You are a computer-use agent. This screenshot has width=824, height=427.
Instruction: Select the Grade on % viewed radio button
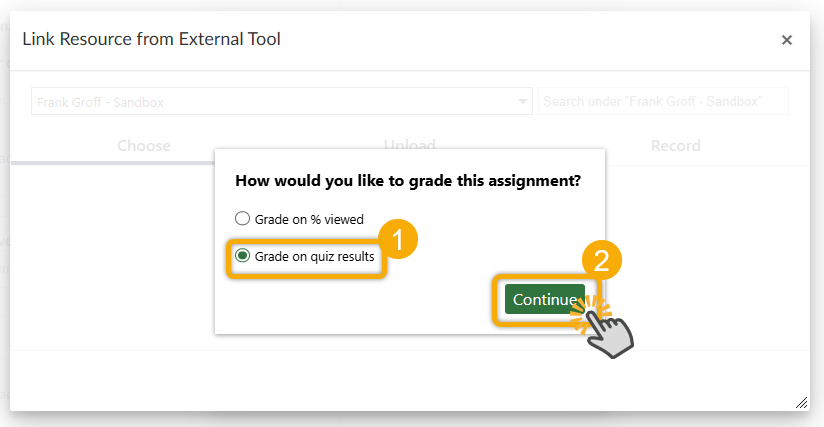pyautogui.click(x=242, y=218)
